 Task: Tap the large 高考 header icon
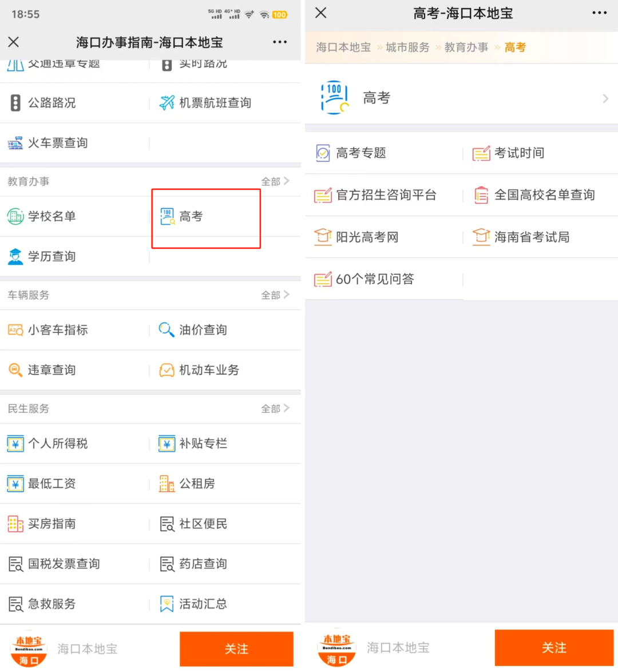click(x=335, y=98)
